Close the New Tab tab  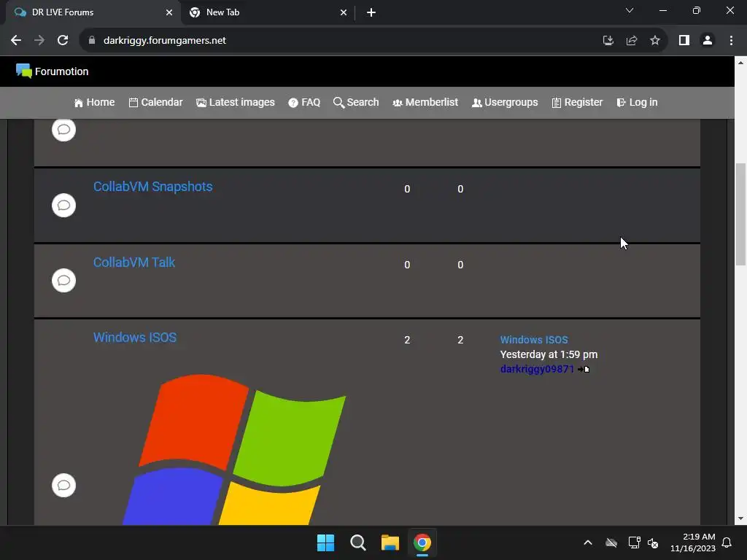pyautogui.click(x=344, y=12)
